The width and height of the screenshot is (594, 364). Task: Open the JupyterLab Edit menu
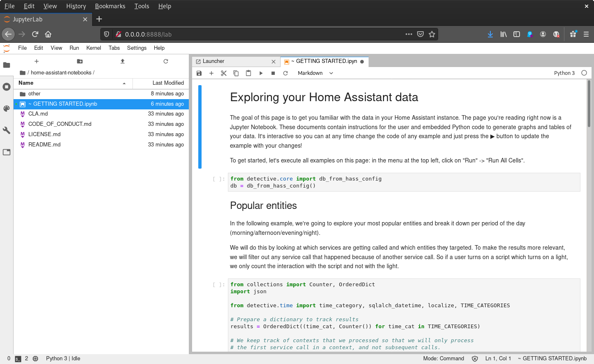[x=39, y=48]
